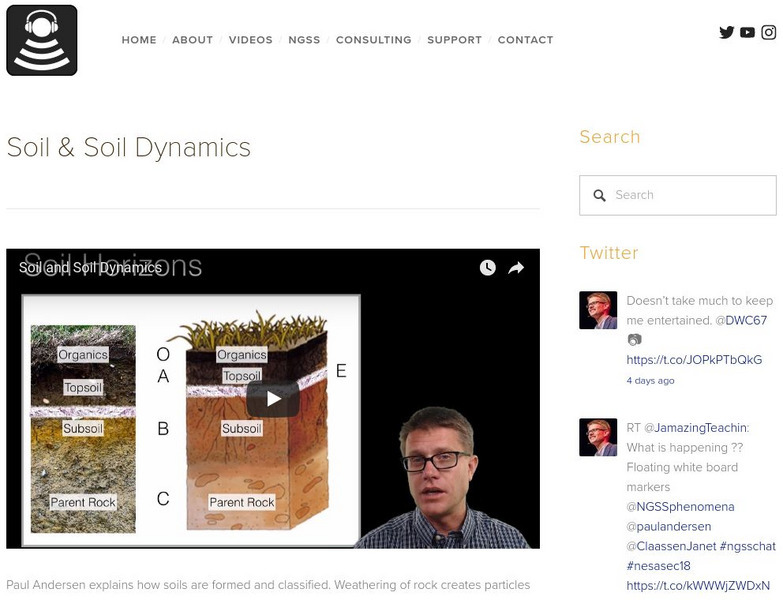Image resolution: width=783 pixels, height=600 pixels.
Task: Click the 'Twitter' sidebar heading
Action: click(609, 253)
